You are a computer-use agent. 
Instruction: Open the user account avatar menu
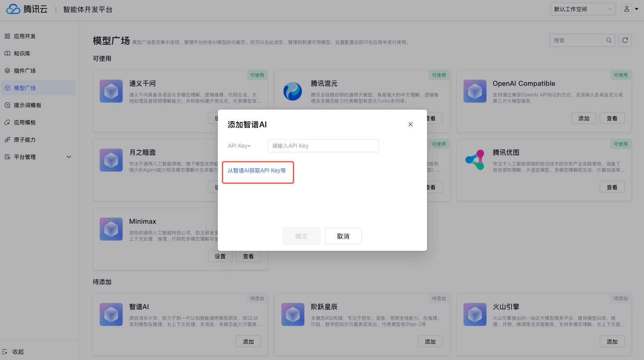pos(626,9)
